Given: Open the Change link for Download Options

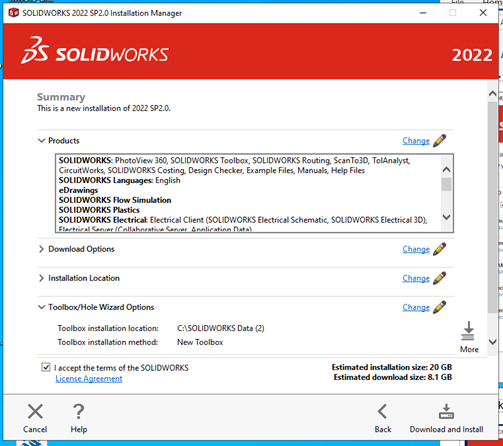Looking at the screenshot, I should 416,249.
